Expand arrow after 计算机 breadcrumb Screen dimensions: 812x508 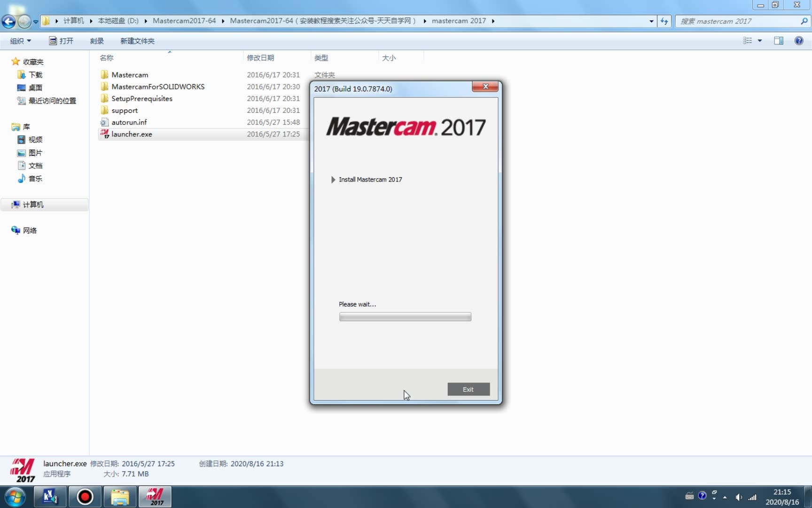pos(91,21)
